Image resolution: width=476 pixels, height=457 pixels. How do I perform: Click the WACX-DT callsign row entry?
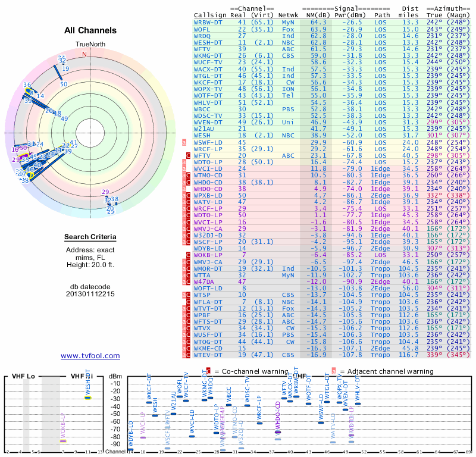208,69
